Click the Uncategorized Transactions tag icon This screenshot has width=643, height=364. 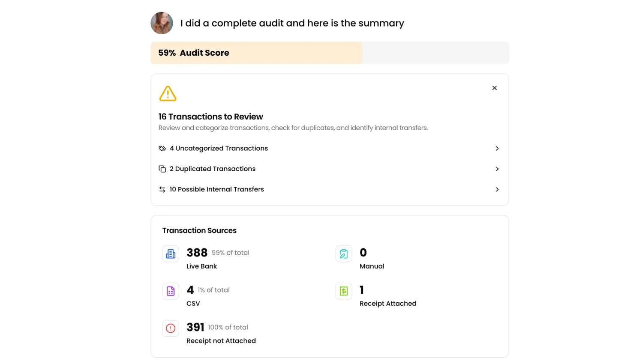pos(162,149)
